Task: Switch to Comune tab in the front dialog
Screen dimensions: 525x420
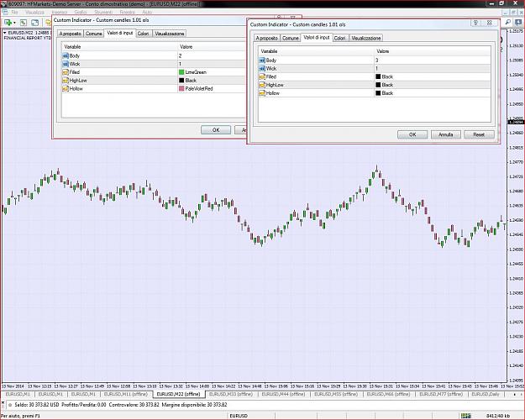Action: click(x=291, y=38)
